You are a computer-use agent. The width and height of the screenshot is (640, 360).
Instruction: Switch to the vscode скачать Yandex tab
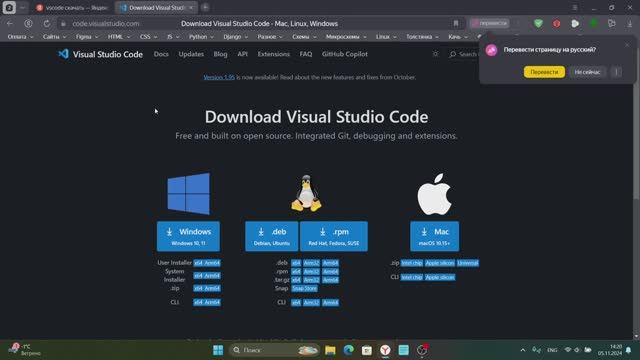(x=73, y=8)
